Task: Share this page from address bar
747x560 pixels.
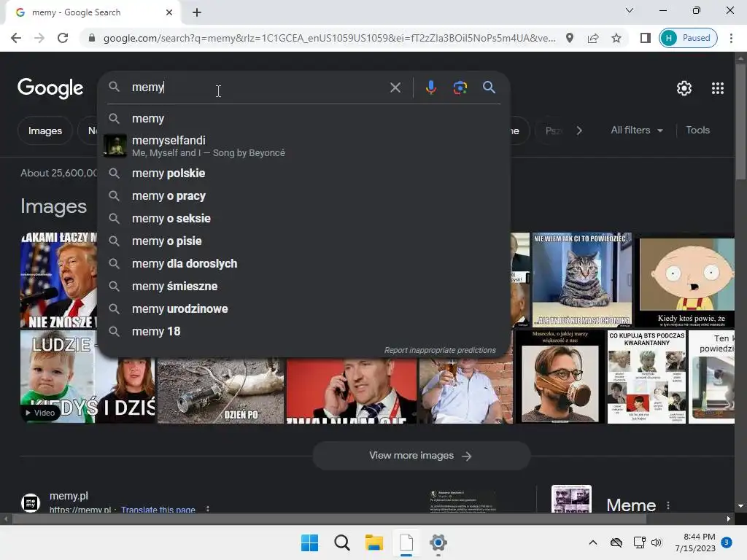Action: click(x=593, y=38)
